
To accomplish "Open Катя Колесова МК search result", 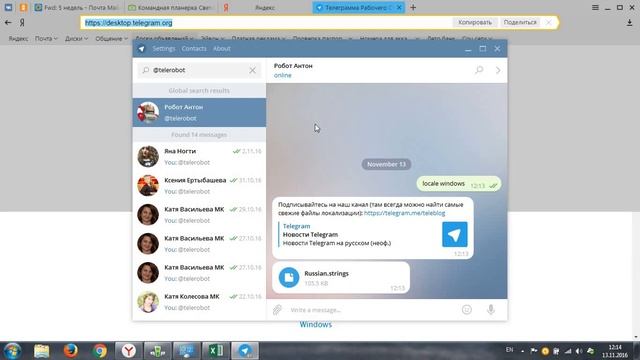I will (199, 302).
